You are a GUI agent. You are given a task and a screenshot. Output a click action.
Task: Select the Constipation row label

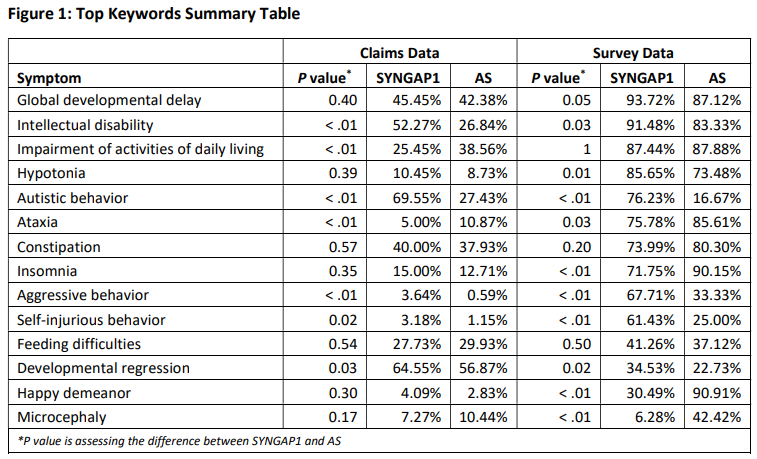click(x=59, y=246)
